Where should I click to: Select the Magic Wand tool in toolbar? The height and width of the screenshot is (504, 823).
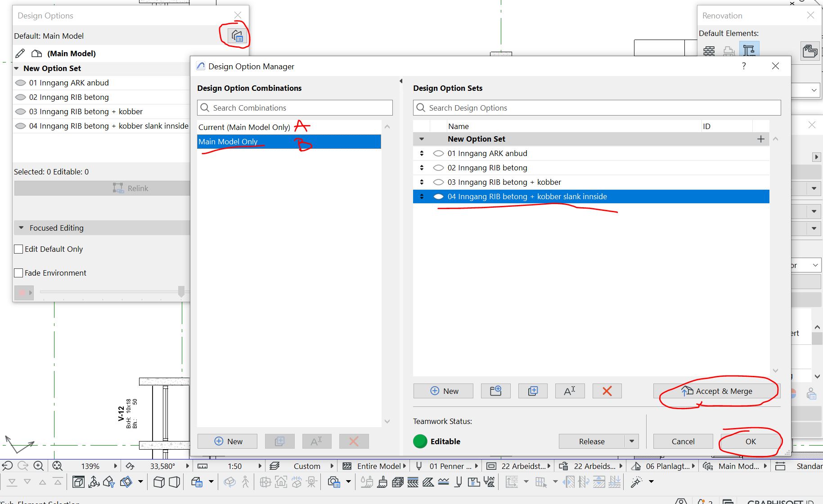[636, 482]
